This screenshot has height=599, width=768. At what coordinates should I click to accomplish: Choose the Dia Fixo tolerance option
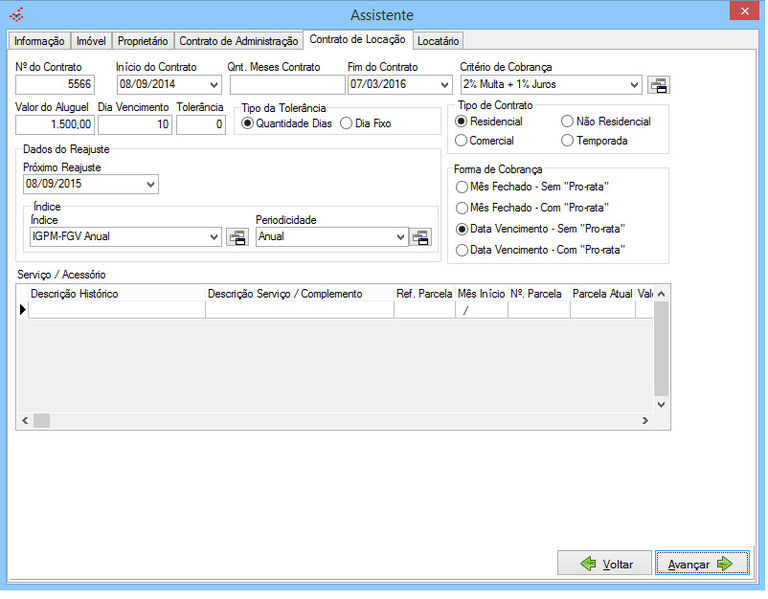tap(347, 124)
